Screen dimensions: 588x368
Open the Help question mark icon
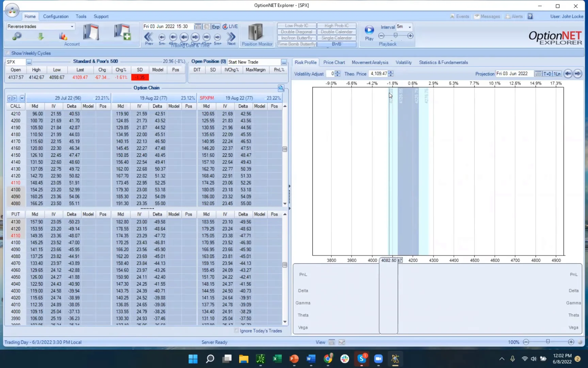[x=530, y=16]
